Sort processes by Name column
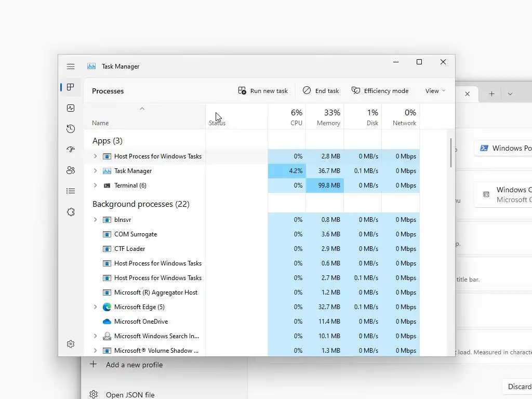Image resolution: width=532 pixels, height=399 pixels. 144,116
